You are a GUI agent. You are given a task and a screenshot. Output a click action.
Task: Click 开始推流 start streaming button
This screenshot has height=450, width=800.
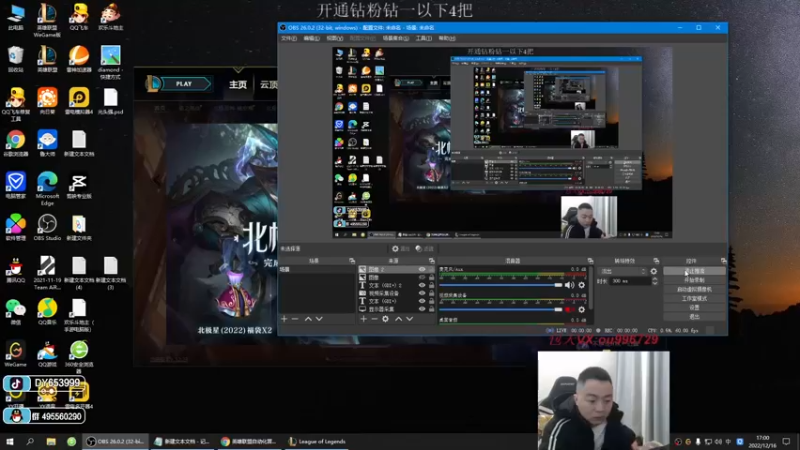tap(694, 271)
